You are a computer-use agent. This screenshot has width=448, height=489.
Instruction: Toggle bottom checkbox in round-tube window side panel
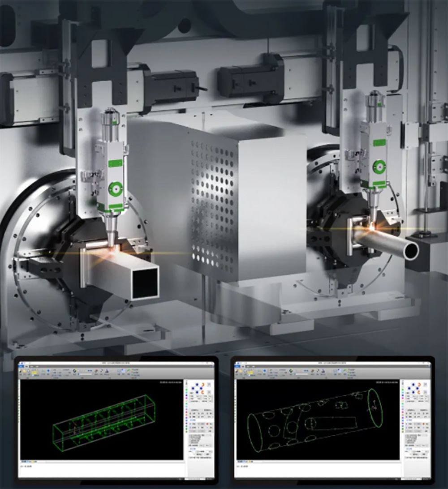click(x=407, y=443)
